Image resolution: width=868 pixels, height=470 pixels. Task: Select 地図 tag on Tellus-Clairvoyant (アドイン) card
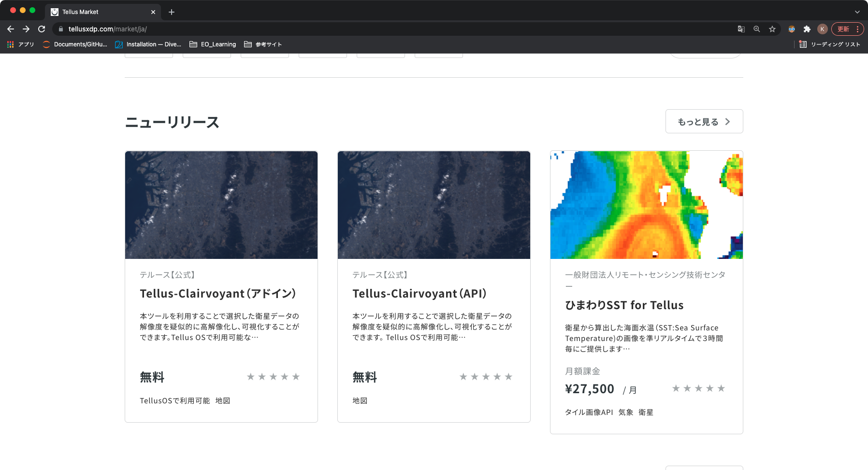pos(223,401)
